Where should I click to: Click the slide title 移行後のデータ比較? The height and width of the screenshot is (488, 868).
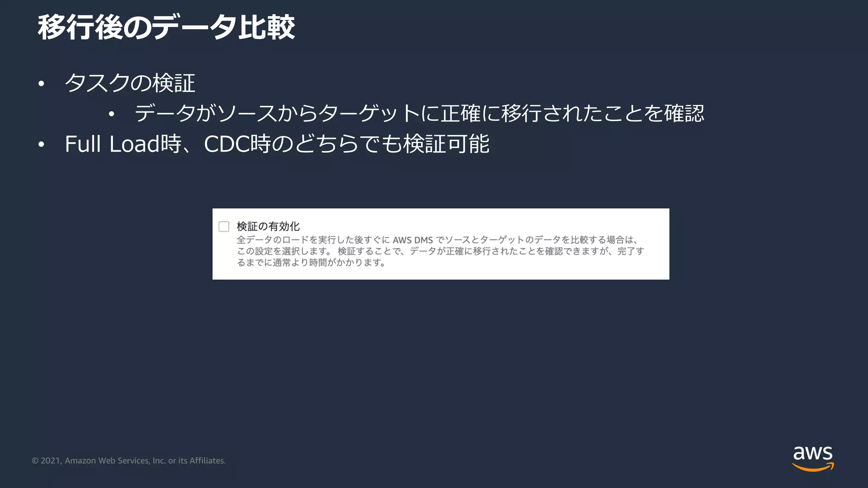pos(166,28)
